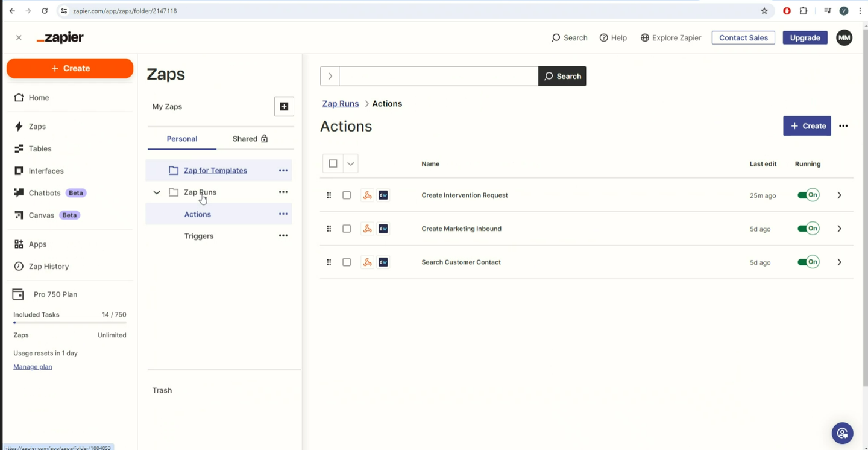Open Interfaces icon in sidebar

tap(19, 171)
